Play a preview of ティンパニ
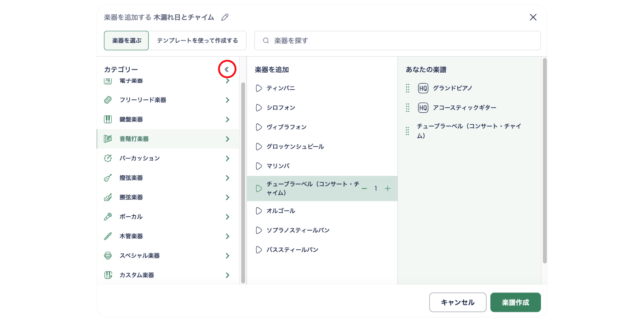 point(258,88)
